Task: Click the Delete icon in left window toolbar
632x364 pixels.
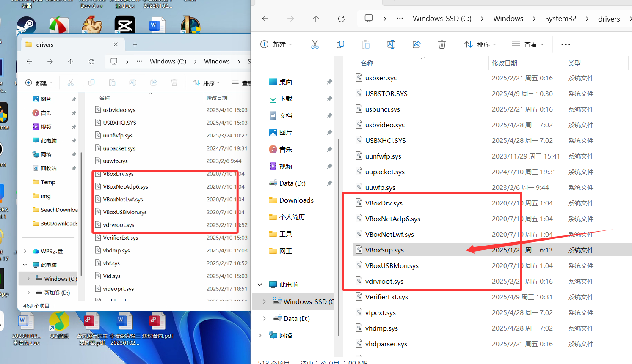Action: click(x=174, y=82)
